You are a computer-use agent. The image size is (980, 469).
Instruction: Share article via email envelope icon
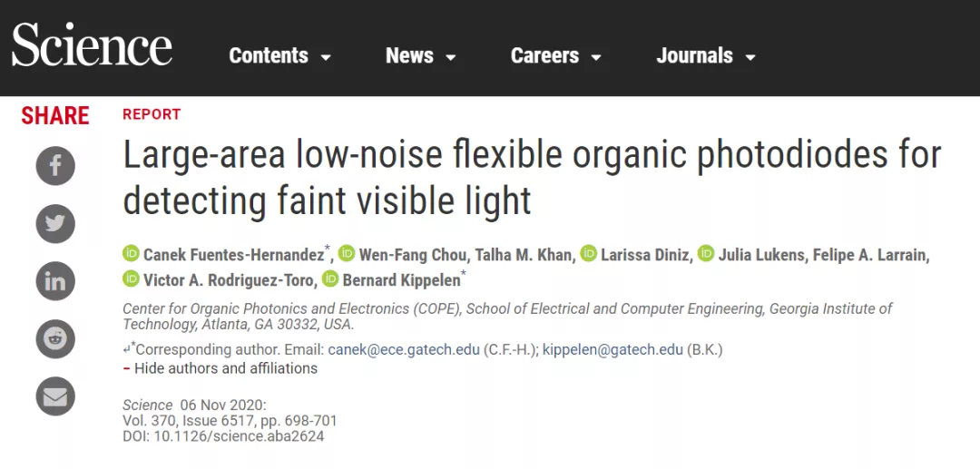click(x=55, y=396)
